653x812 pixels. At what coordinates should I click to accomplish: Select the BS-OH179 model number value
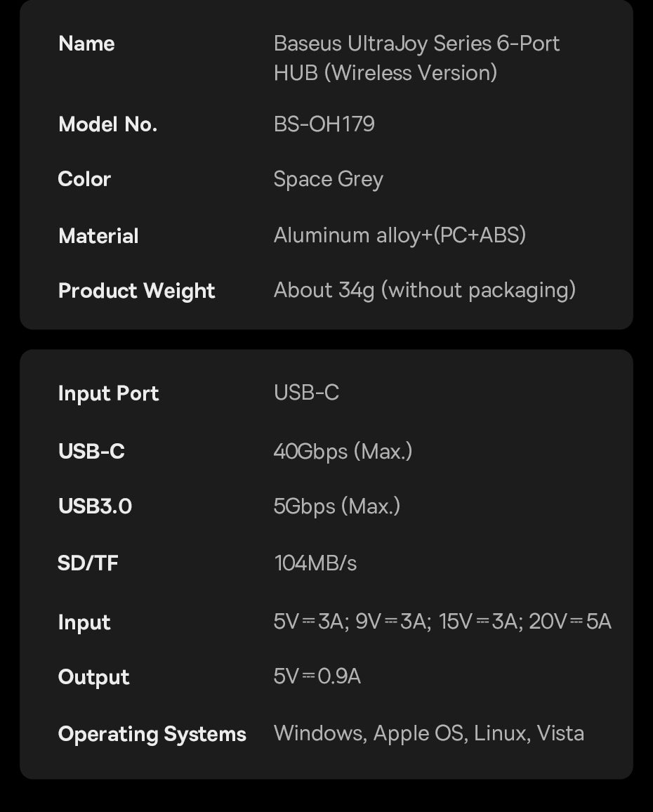coord(324,124)
